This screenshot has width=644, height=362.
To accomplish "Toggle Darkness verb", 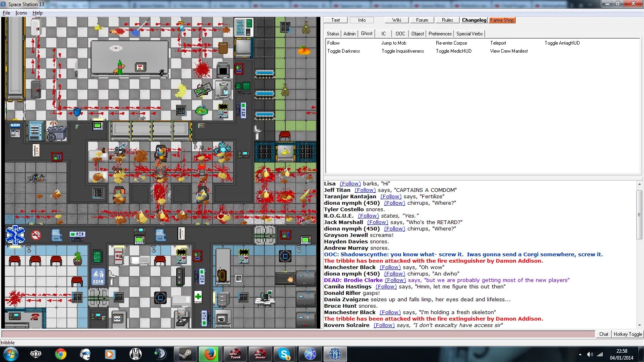I will [x=343, y=51].
